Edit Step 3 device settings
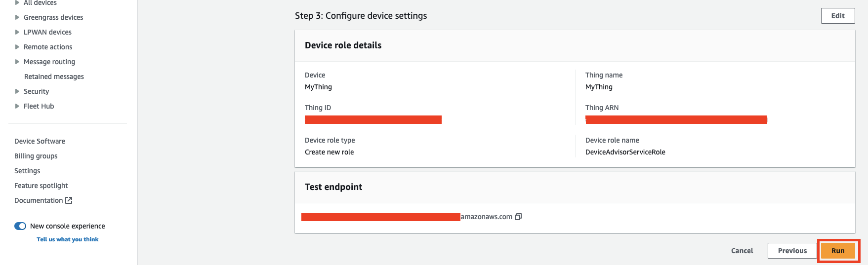Screen dimensions: 868x265 click(838, 16)
